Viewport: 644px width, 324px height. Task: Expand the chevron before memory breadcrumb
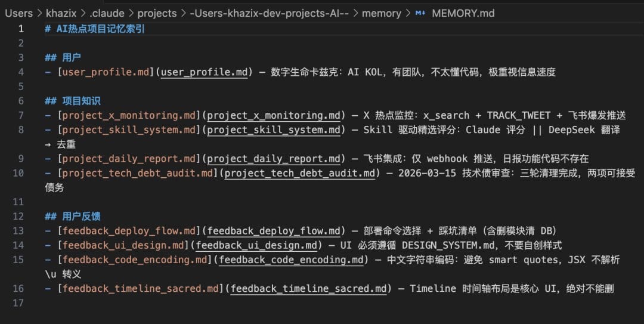(355, 13)
